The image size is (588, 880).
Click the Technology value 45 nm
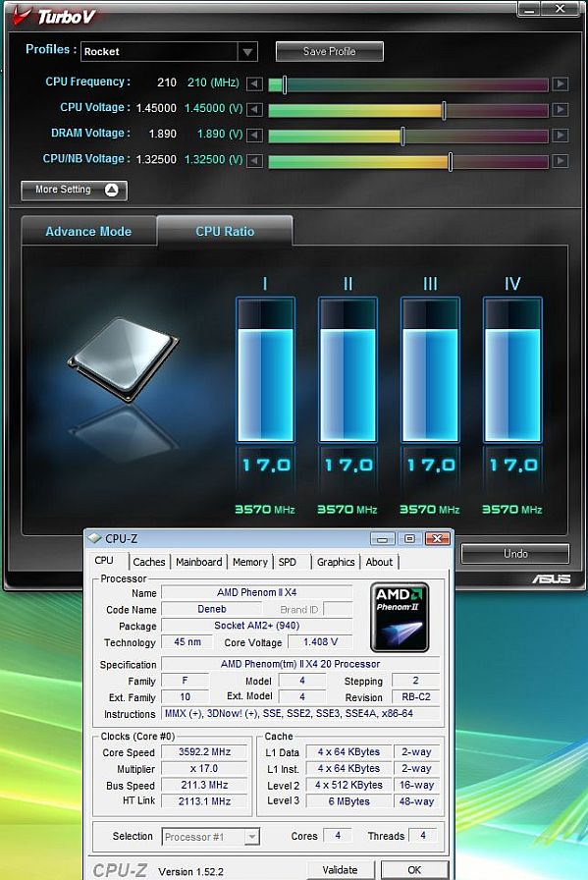point(187,642)
